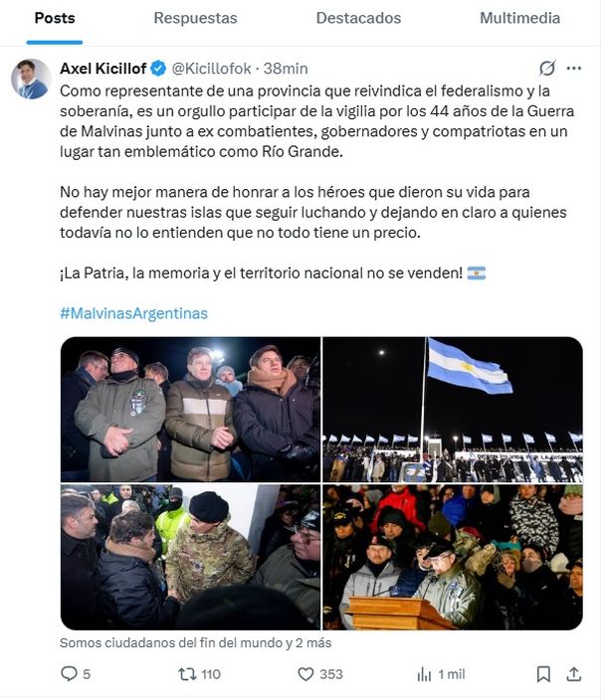Open the #MalvinasArgentinas hashtag link

click(133, 313)
